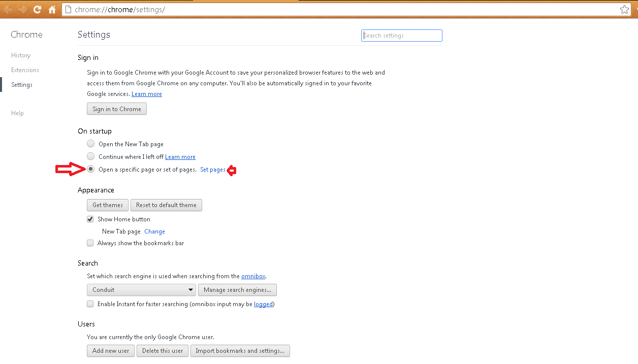Viewport: 638px width, 364px height.
Task: Click the Sign in section heading
Action: (88, 57)
